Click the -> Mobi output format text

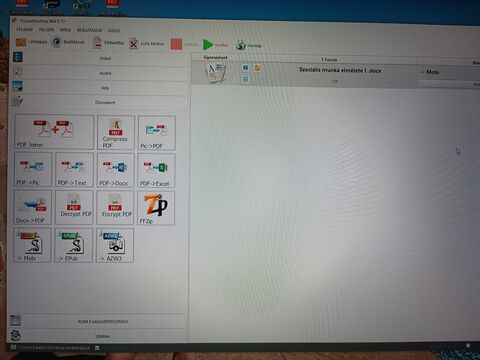(x=429, y=72)
